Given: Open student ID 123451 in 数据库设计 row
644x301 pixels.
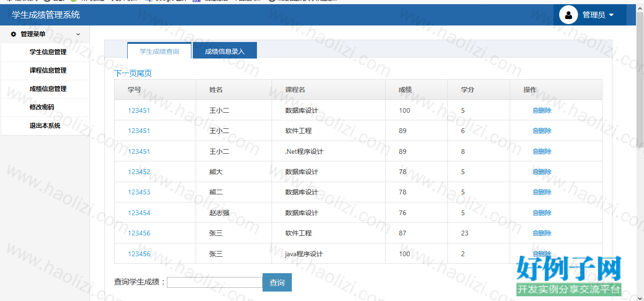Looking at the screenshot, I should (139, 110).
